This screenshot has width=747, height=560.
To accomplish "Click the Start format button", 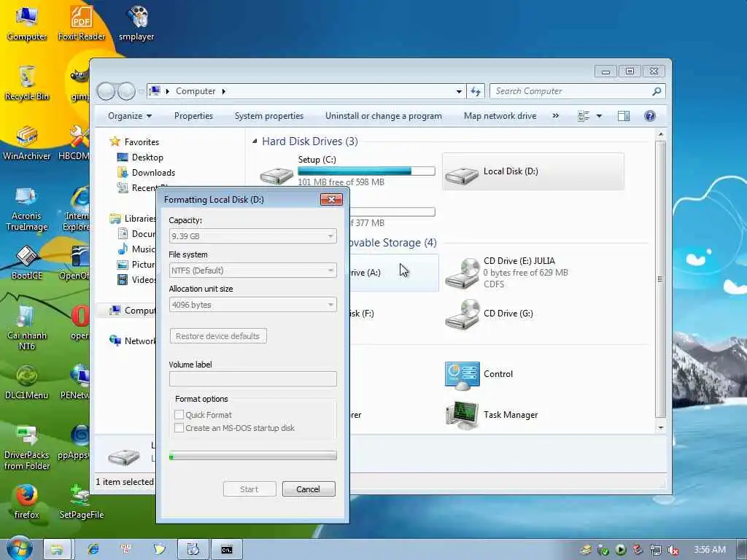I will point(249,489).
